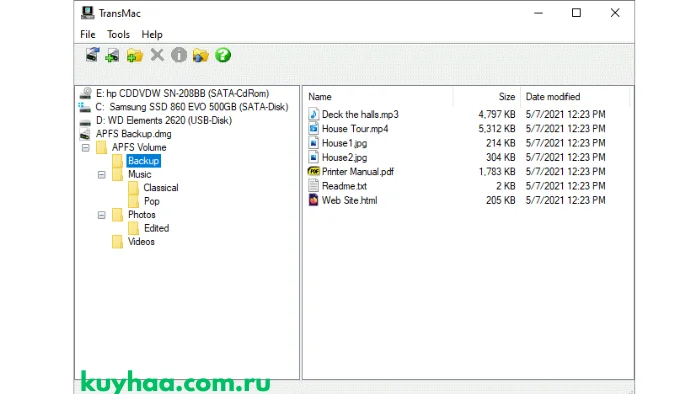Click the Edited folder icon
700x394 pixels.
coord(133,228)
